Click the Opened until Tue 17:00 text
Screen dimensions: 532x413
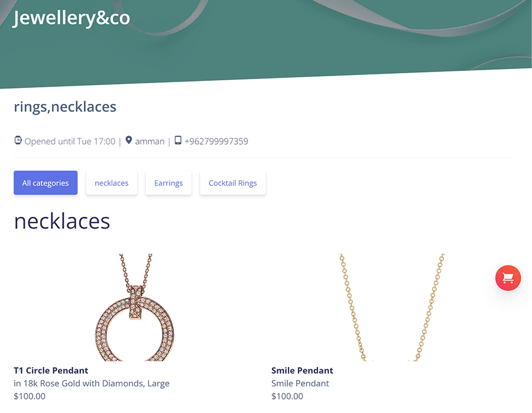(x=70, y=141)
